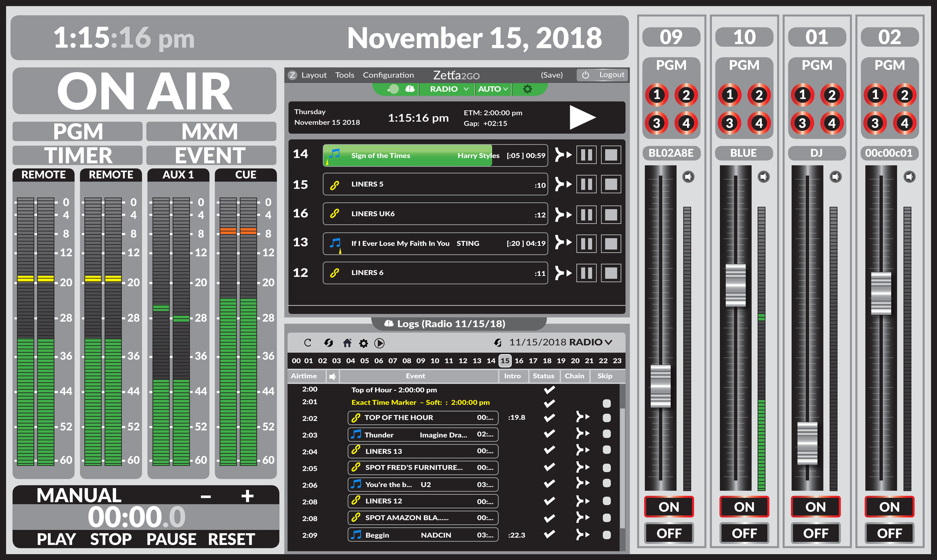Click RESET on the manual timer
Viewport: 937px width, 560px height.
point(231,539)
